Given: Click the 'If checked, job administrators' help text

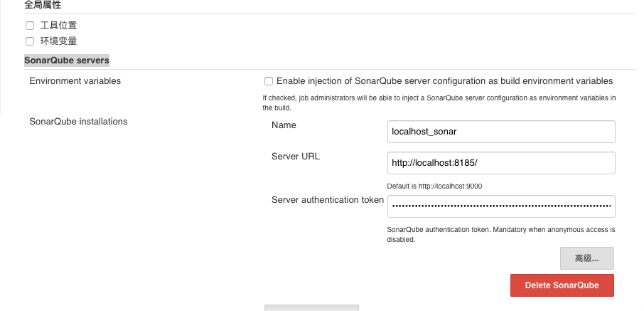Looking at the screenshot, I should 439,98.
